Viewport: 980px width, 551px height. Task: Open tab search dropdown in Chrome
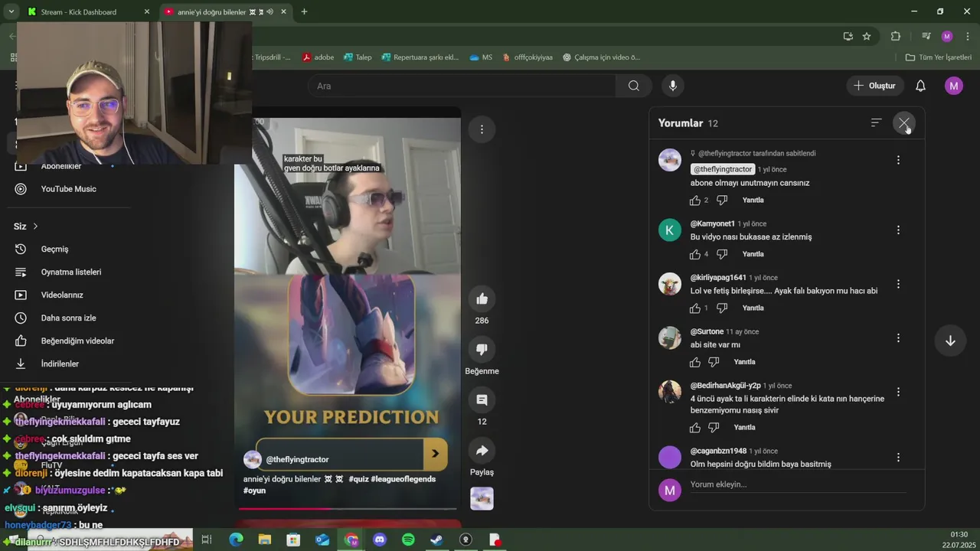click(x=11, y=11)
